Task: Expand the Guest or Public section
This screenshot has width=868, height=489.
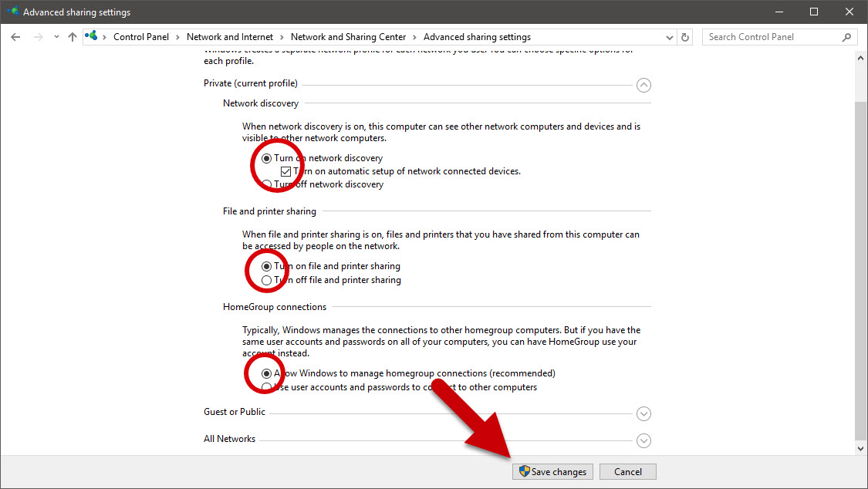Action: tap(643, 413)
